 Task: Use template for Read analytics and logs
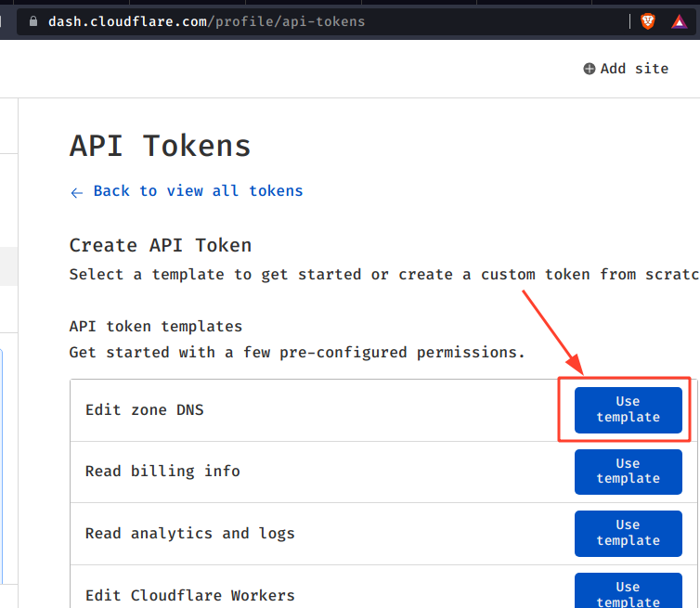pyautogui.click(x=628, y=533)
